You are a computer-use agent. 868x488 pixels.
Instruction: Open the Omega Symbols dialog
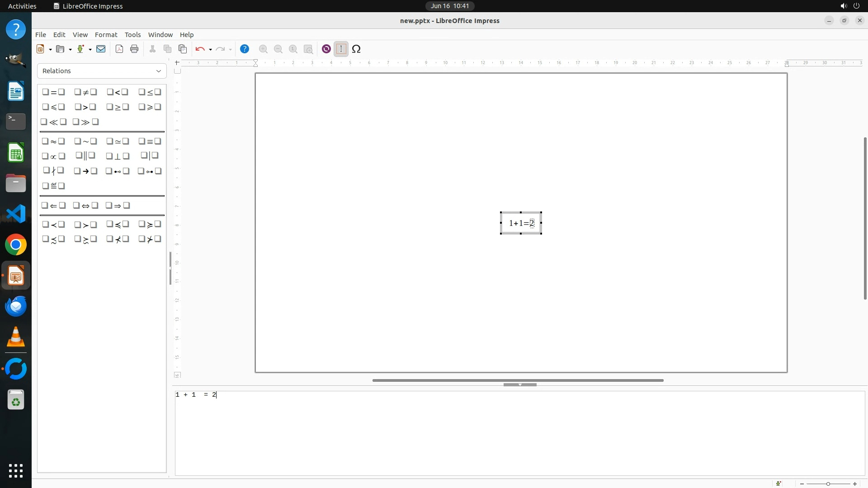pos(356,49)
